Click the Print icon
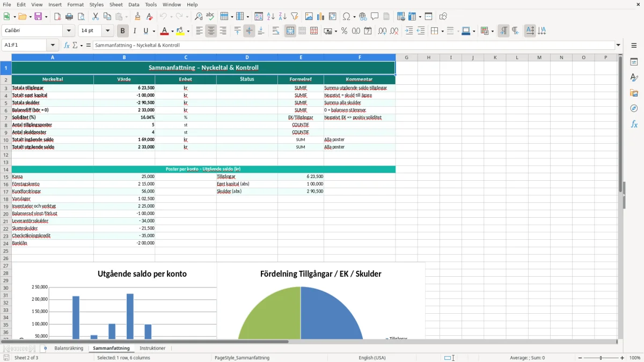The width and height of the screenshot is (644, 362). (69, 17)
